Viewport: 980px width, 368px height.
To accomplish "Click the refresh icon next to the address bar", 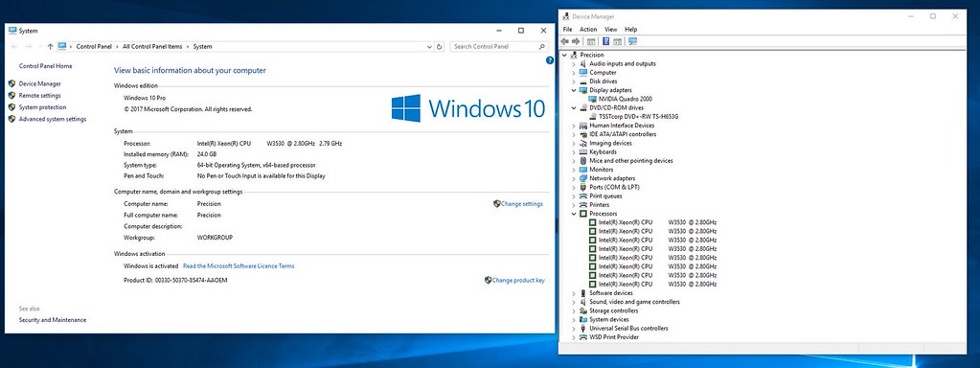I will click(440, 46).
